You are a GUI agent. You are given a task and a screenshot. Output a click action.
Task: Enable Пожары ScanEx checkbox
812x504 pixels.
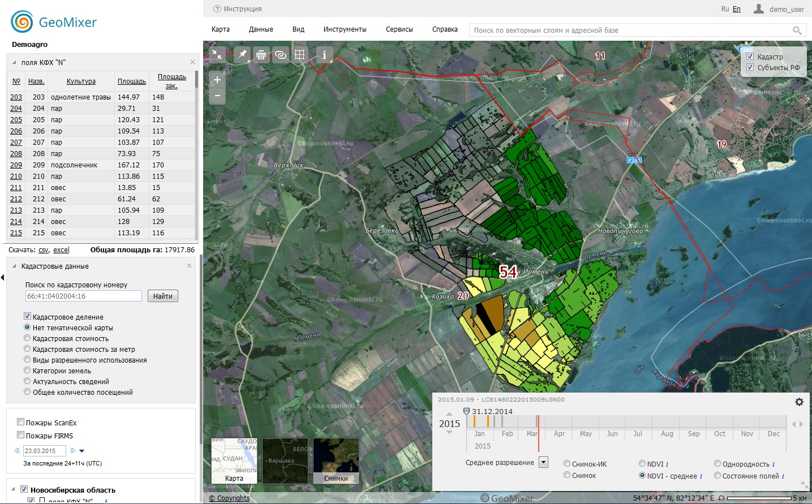20,422
